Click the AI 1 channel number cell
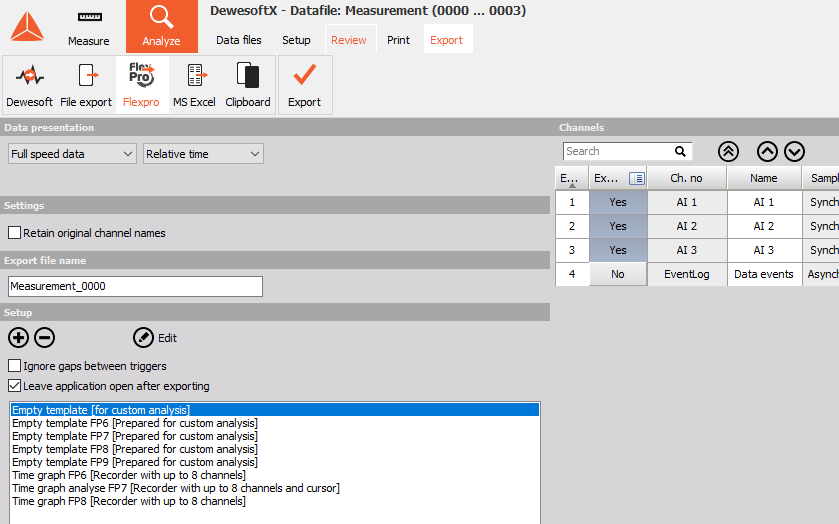Viewport: 839px width, 524px height. (x=687, y=202)
